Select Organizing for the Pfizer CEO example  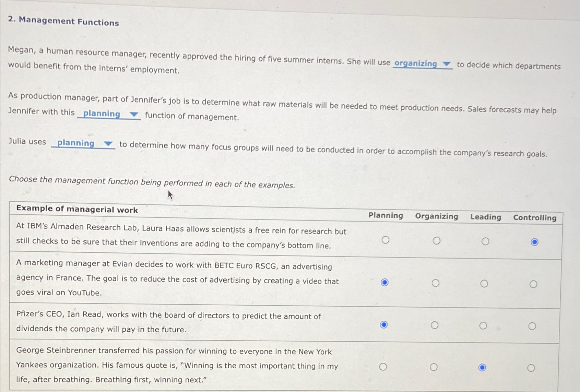[x=435, y=325]
